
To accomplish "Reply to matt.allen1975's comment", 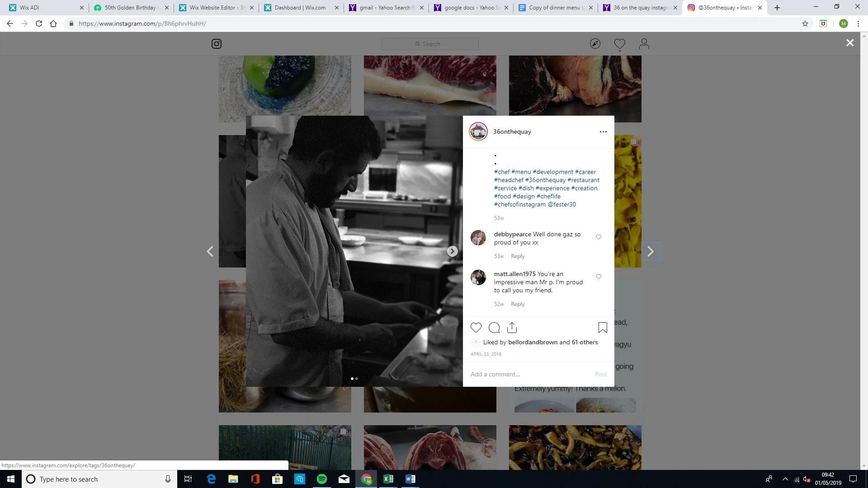I will click(518, 304).
